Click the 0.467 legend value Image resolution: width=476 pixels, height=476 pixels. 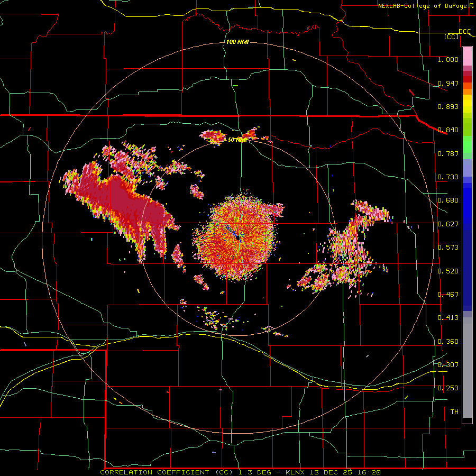(448, 294)
